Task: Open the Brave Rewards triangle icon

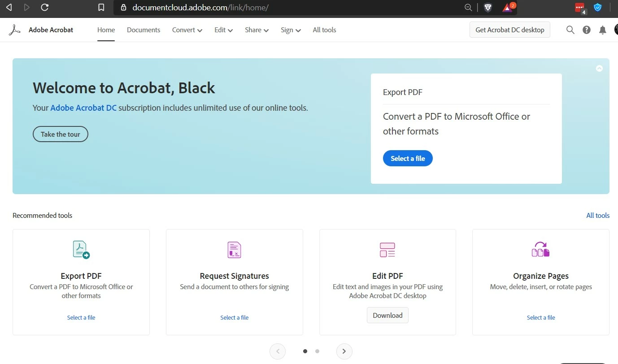Action: pos(508,7)
